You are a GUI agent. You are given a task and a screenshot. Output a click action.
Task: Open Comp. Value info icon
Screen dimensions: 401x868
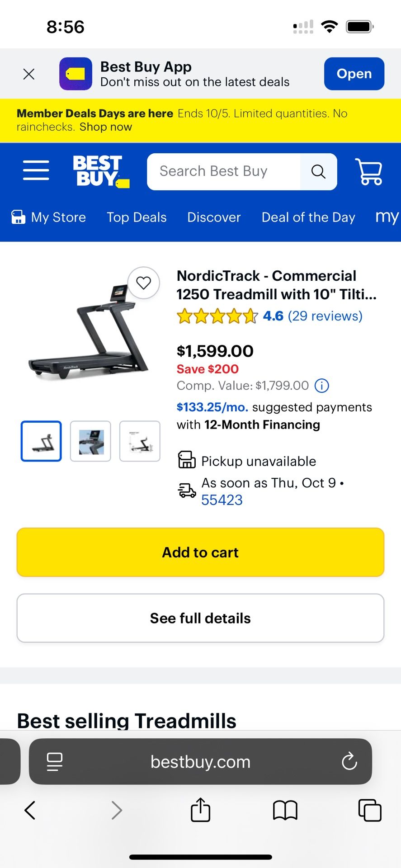coord(321,386)
